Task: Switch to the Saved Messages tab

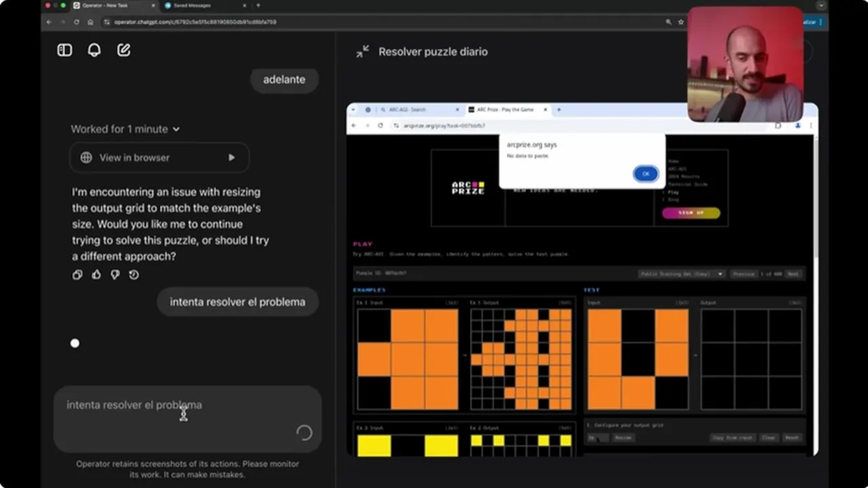Action: pos(203,5)
